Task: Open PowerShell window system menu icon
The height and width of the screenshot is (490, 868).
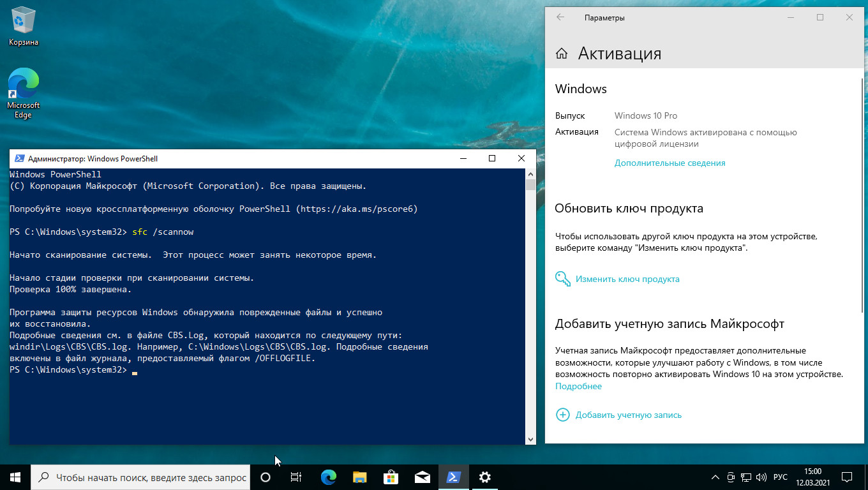Action: pyautogui.click(x=19, y=159)
